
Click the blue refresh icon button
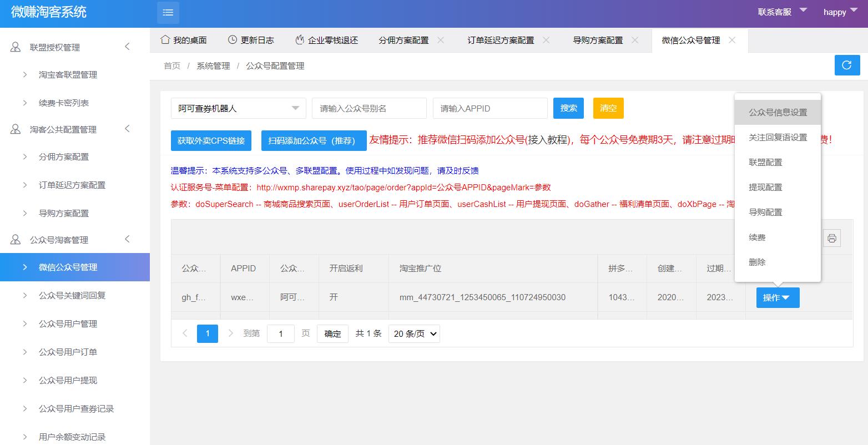point(847,65)
